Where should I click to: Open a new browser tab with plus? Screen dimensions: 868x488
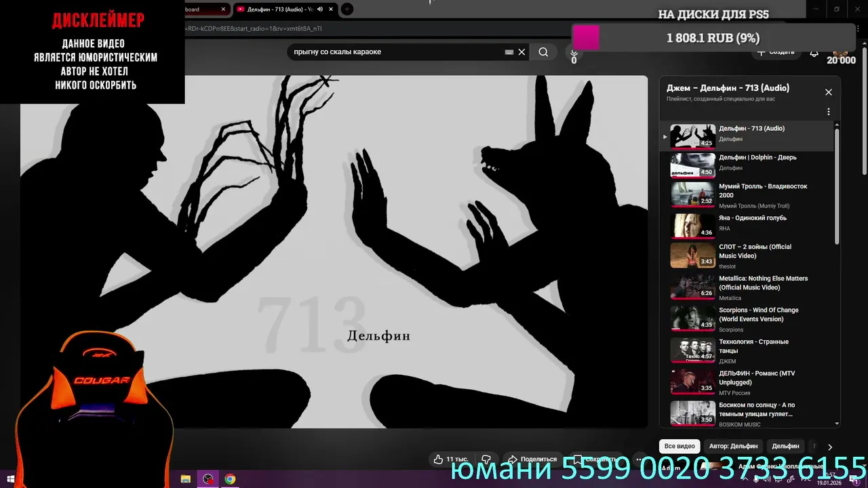(347, 9)
